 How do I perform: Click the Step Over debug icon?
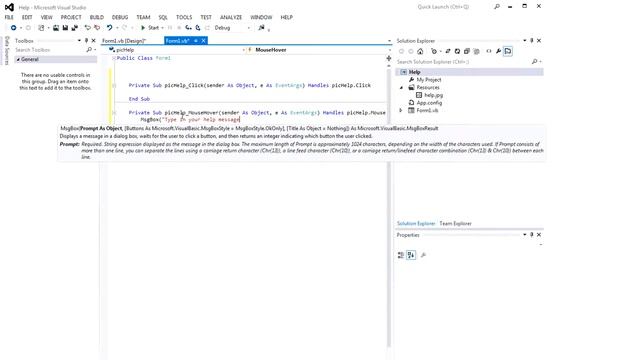pyautogui.click(x=198, y=28)
